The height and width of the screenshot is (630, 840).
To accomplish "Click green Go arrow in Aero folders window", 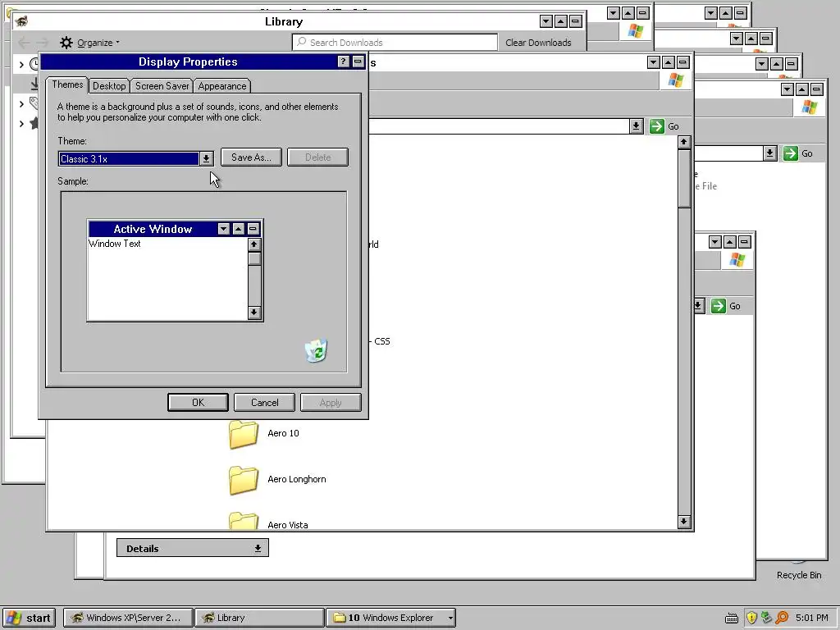I will click(x=657, y=126).
